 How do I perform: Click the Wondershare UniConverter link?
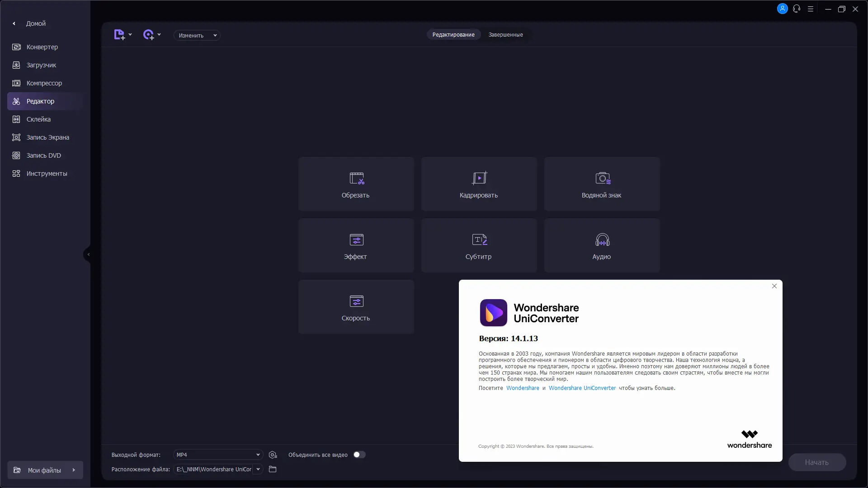[x=582, y=388]
